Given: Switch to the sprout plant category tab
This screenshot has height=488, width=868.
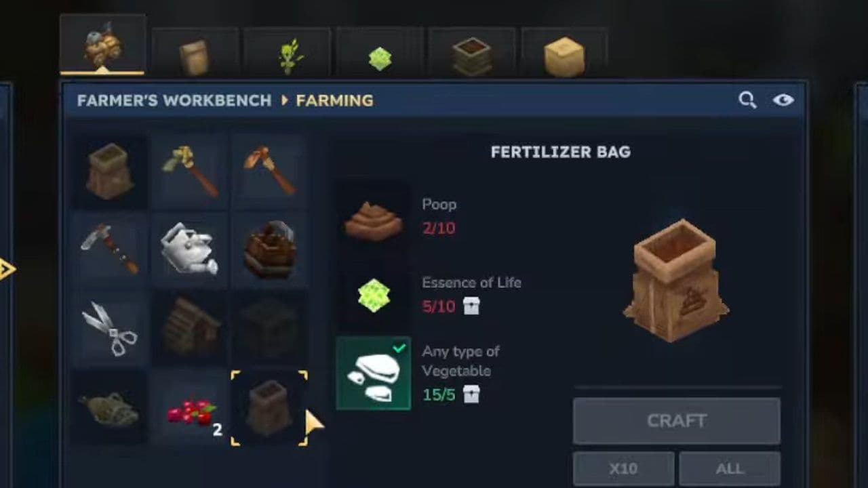Looking at the screenshot, I should 288,54.
